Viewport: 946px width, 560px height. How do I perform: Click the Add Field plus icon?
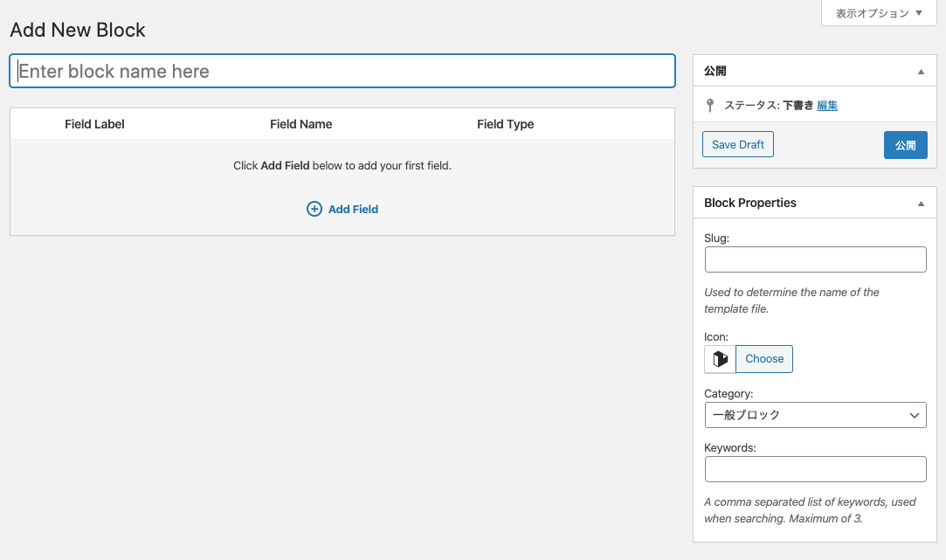pos(314,209)
